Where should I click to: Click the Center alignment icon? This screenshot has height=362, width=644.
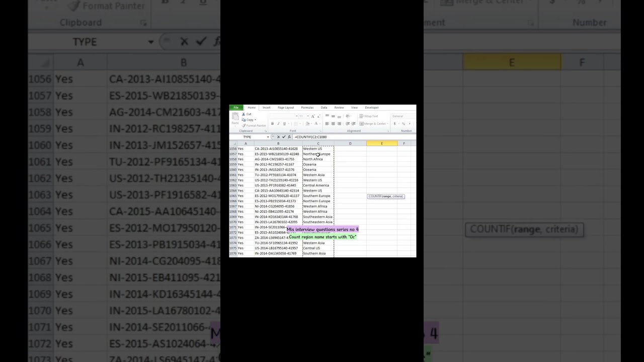333,124
